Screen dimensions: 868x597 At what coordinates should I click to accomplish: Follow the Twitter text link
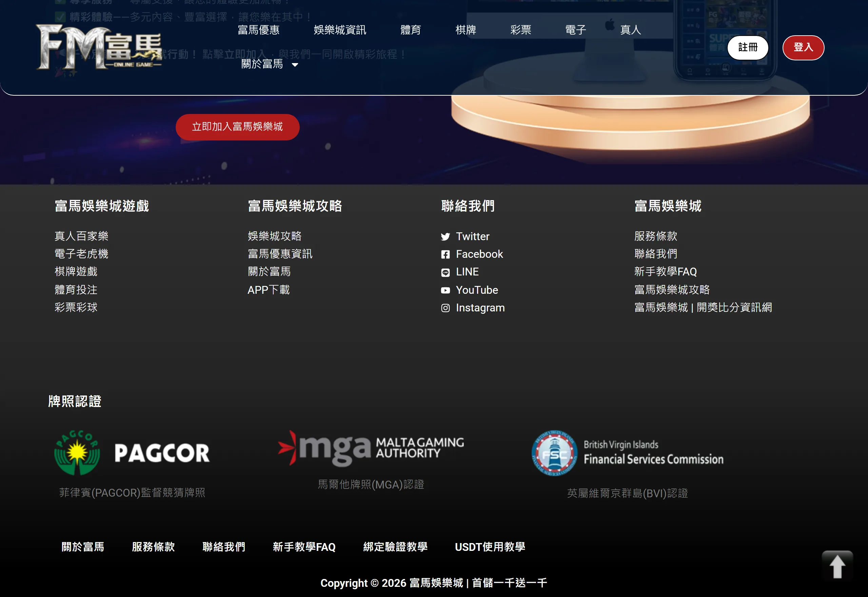(473, 236)
